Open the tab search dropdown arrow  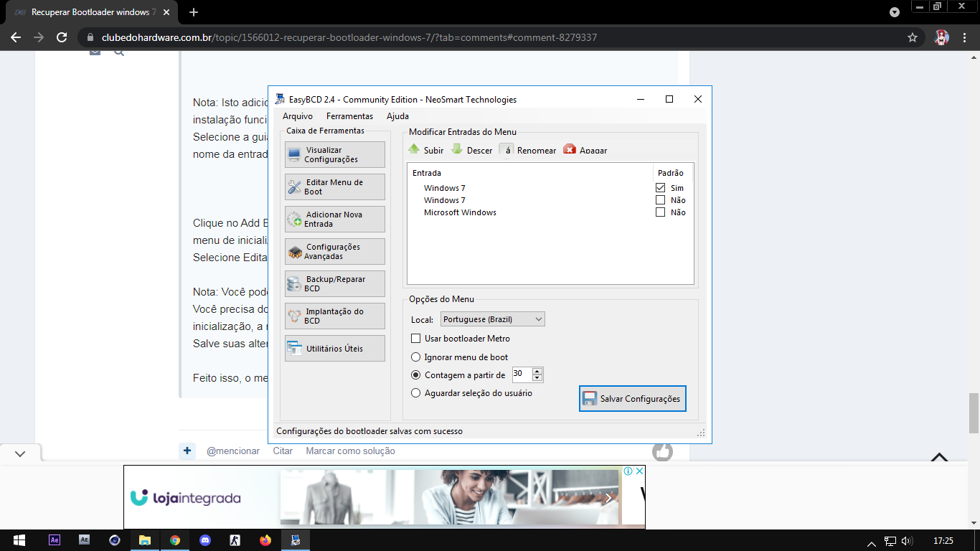pyautogui.click(x=894, y=12)
